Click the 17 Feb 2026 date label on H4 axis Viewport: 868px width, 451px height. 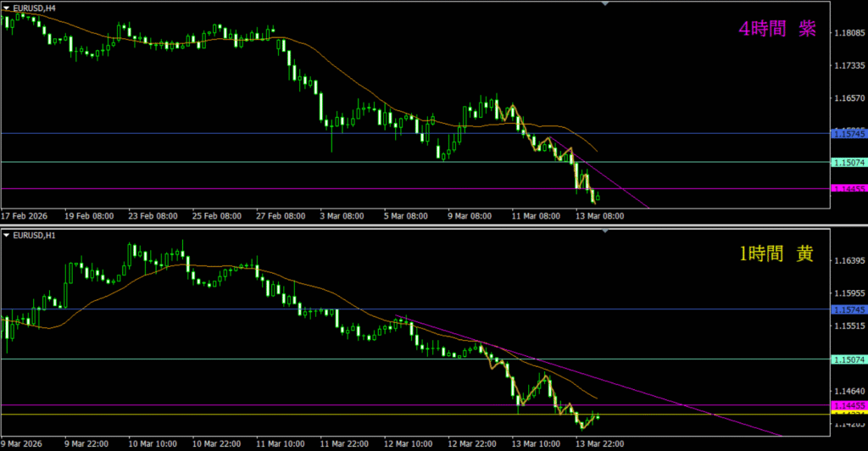pyautogui.click(x=26, y=216)
